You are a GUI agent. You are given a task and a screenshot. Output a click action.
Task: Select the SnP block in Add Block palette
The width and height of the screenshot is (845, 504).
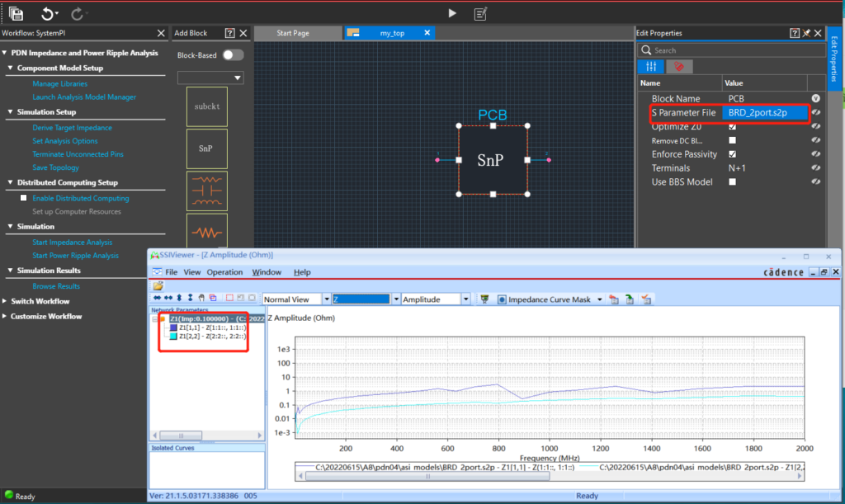click(206, 149)
